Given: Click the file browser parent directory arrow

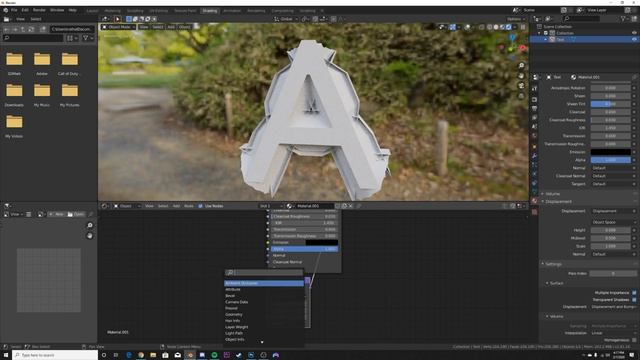Looking at the screenshot, I should tap(23, 29).
